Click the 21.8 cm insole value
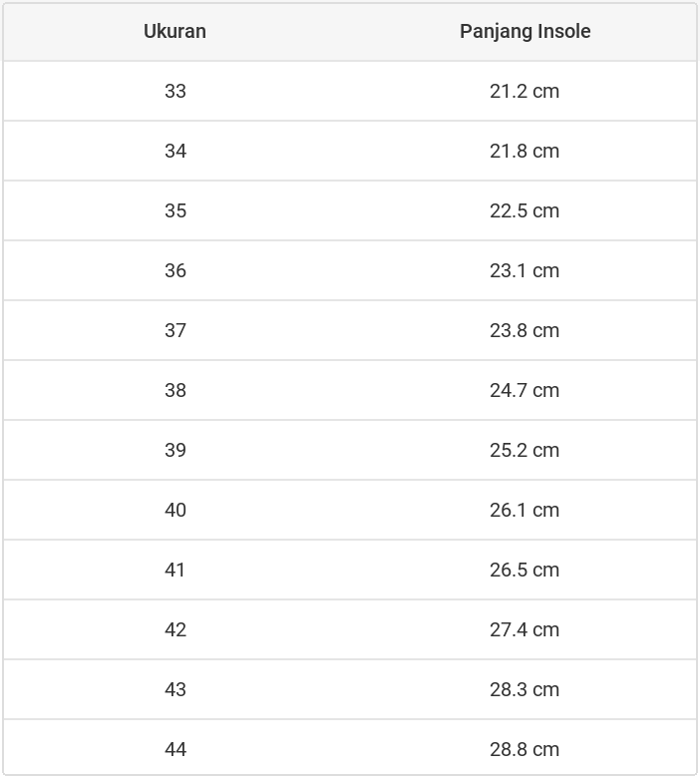The width and height of the screenshot is (700, 778). point(525,151)
